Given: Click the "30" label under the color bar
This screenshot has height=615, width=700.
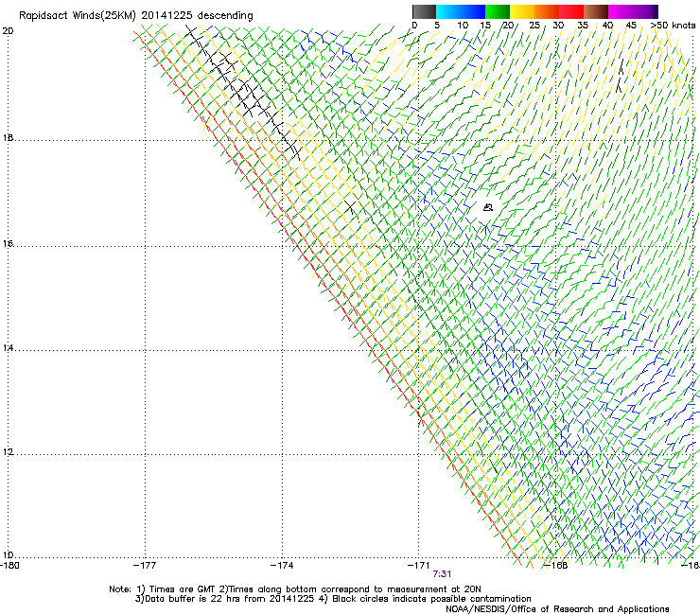Looking at the screenshot, I should click(x=558, y=26).
